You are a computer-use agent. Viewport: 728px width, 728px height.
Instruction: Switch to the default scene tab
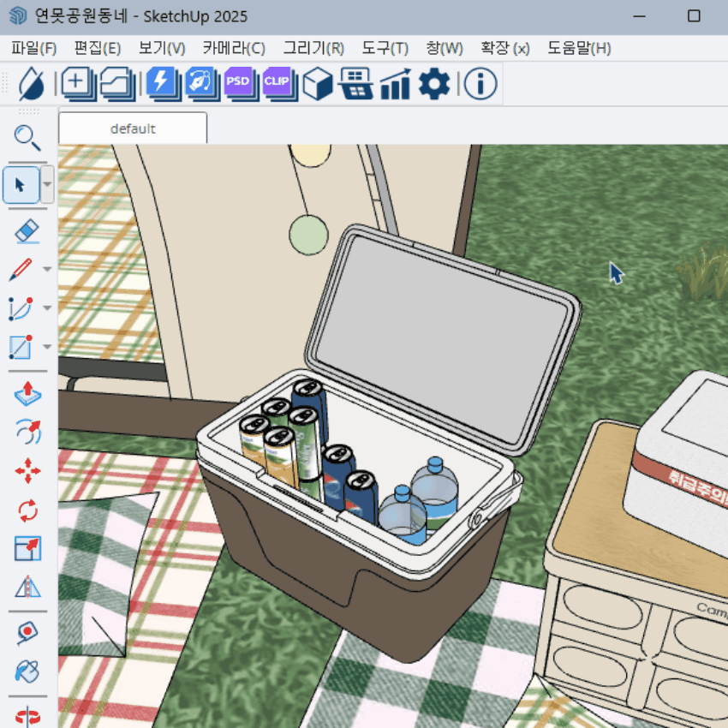[133, 128]
